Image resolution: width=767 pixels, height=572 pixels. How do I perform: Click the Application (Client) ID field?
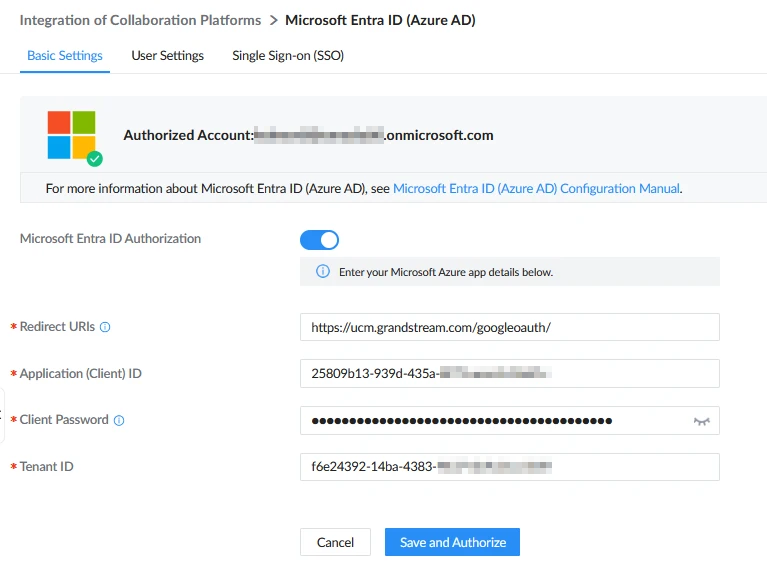(x=510, y=373)
